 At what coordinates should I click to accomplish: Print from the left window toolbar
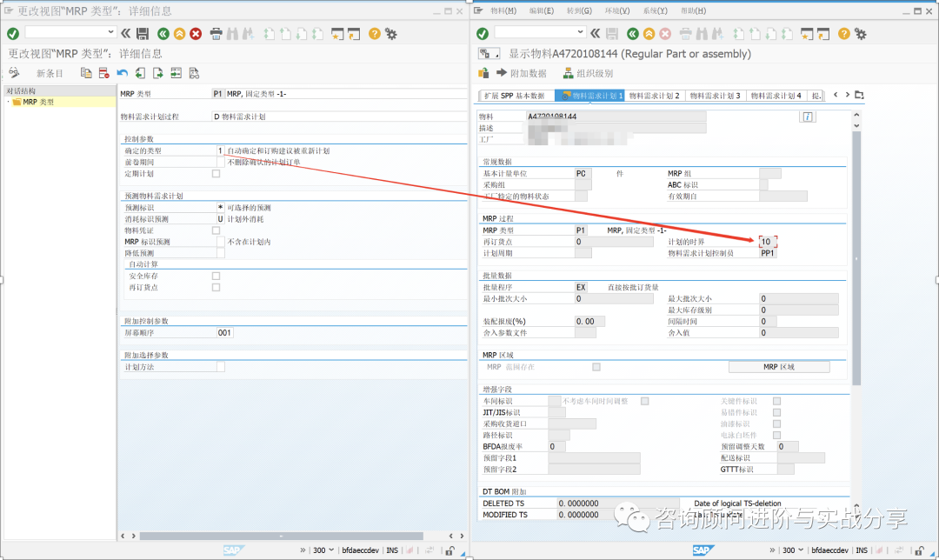216,34
